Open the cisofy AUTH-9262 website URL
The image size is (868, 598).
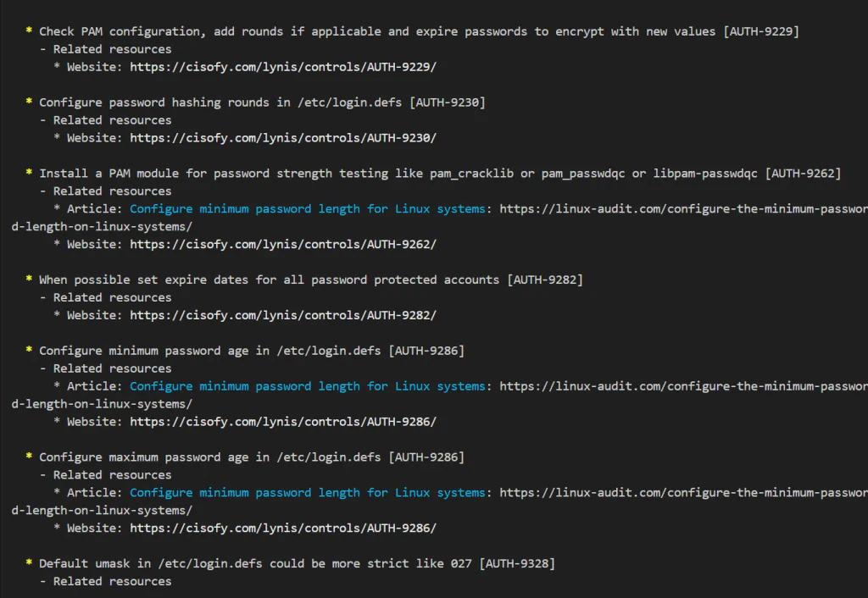(283, 244)
